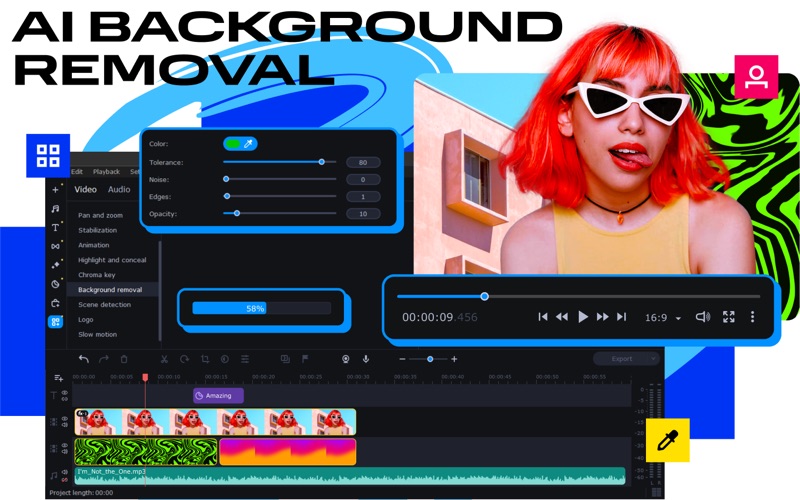
Task: Click the music note sidebar icon
Action: pyautogui.click(x=56, y=208)
